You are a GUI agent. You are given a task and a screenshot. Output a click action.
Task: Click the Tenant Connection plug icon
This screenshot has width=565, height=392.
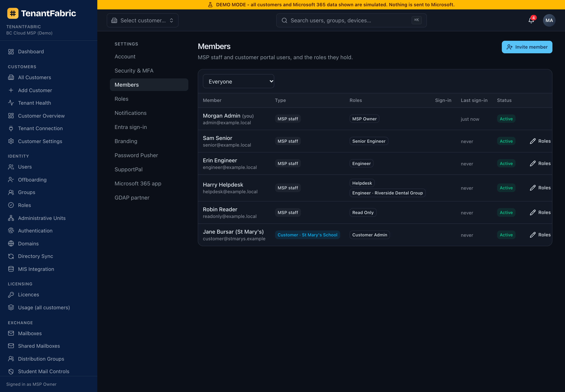(x=11, y=128)
